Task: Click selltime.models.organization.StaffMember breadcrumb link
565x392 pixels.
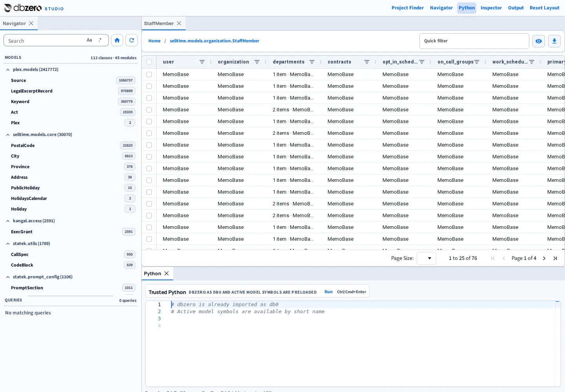Action: pyautogui.click(x=215, y=41)
